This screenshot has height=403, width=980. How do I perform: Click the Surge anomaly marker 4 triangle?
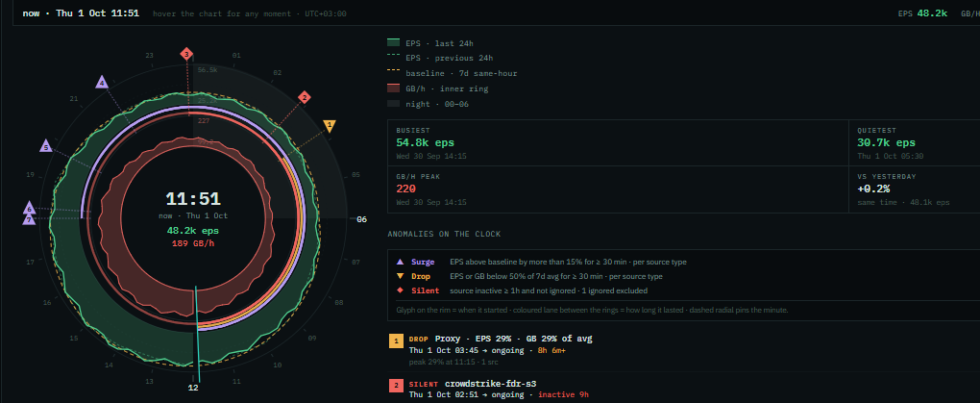pos(102,82)
